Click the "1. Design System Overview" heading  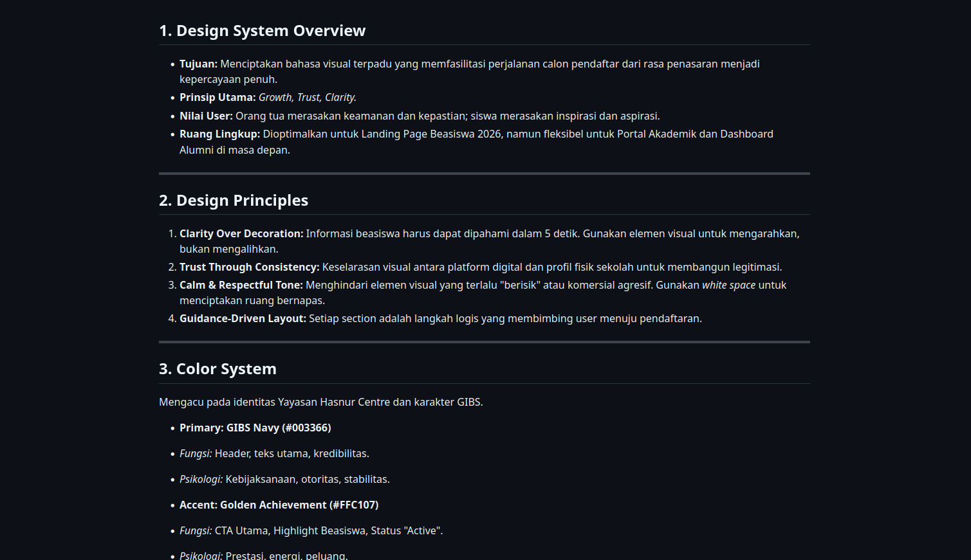coord(262,31)
